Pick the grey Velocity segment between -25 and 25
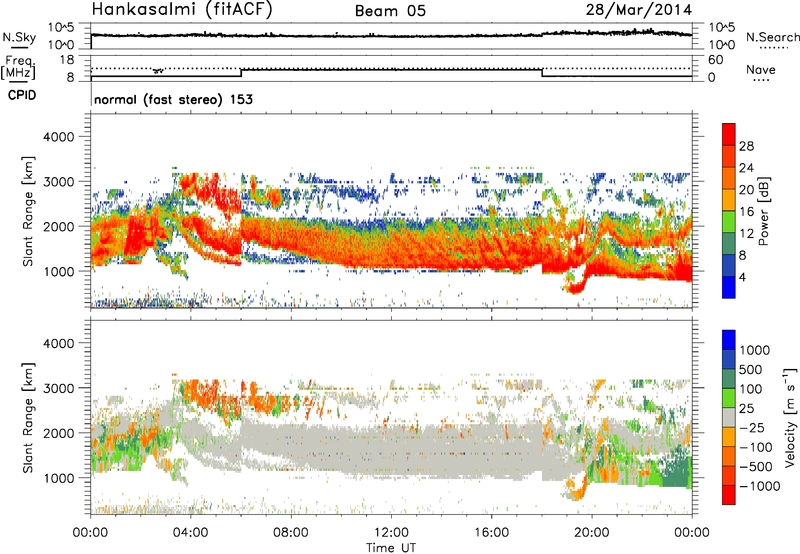Image resolution: width=800 pixels, height=554 pixels. (729, 417)
